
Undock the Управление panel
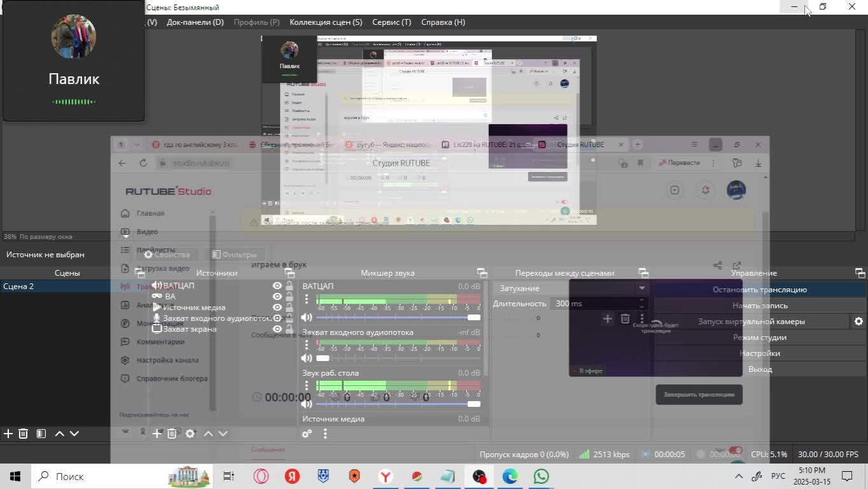tap(860, 273)
